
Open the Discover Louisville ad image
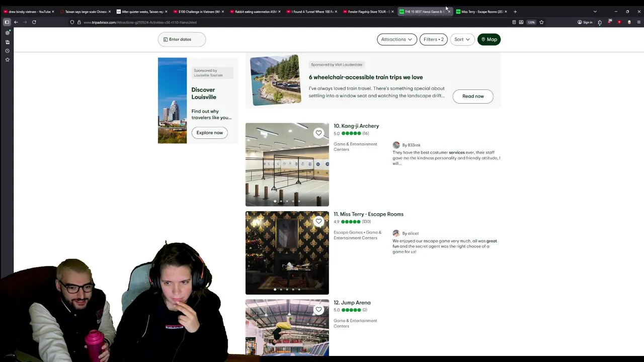coord(172,100)
